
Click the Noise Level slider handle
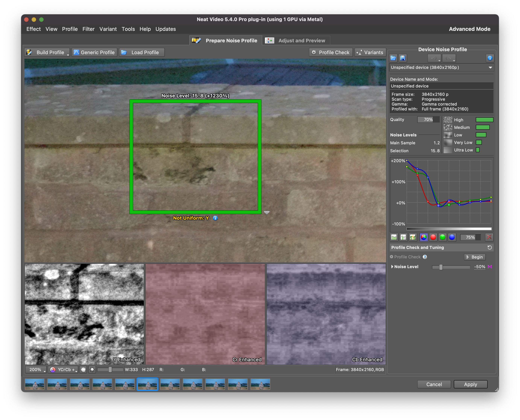pyautogui.click(x=441, y=267)
